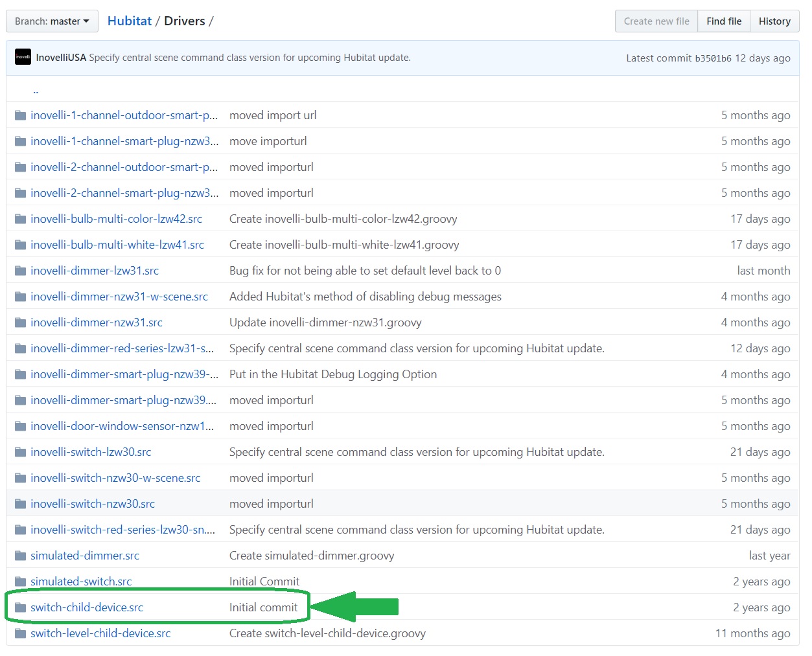Click folder icon for inovelli-switch-nzw30-w-scene.src
This screenshot has height=656, width=812.
click(20, 478)
